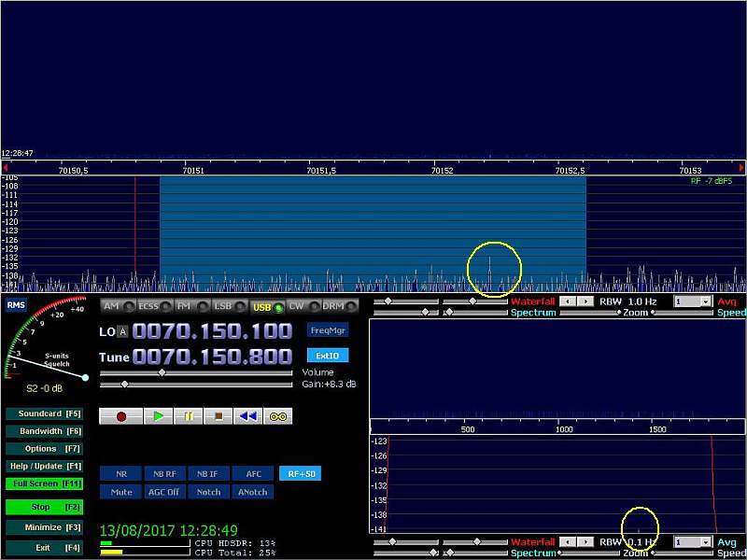Open the Soundcard [F5] menu
747x560 pixels.
(46, 413)
